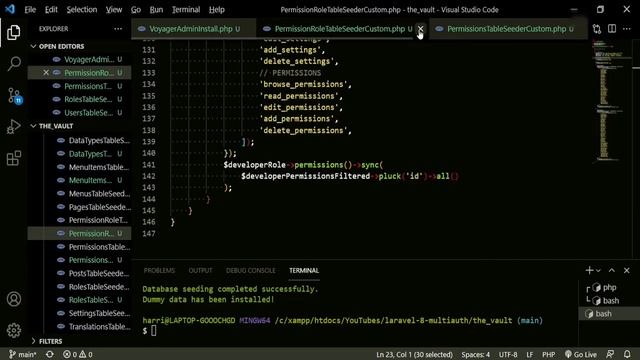Screen dimensions: 640x360
Task: Open the Selection menu
Action: (82, 9)
